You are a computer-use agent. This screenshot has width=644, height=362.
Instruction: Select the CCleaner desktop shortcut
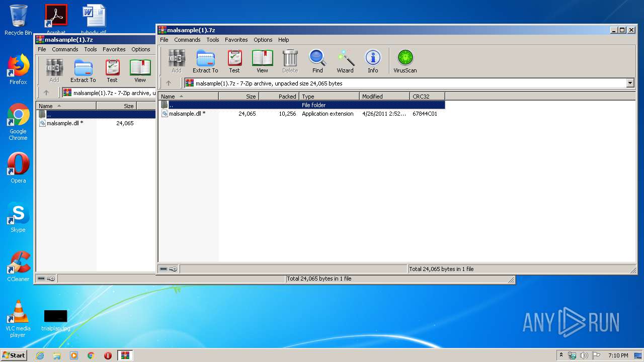[18, 266]
